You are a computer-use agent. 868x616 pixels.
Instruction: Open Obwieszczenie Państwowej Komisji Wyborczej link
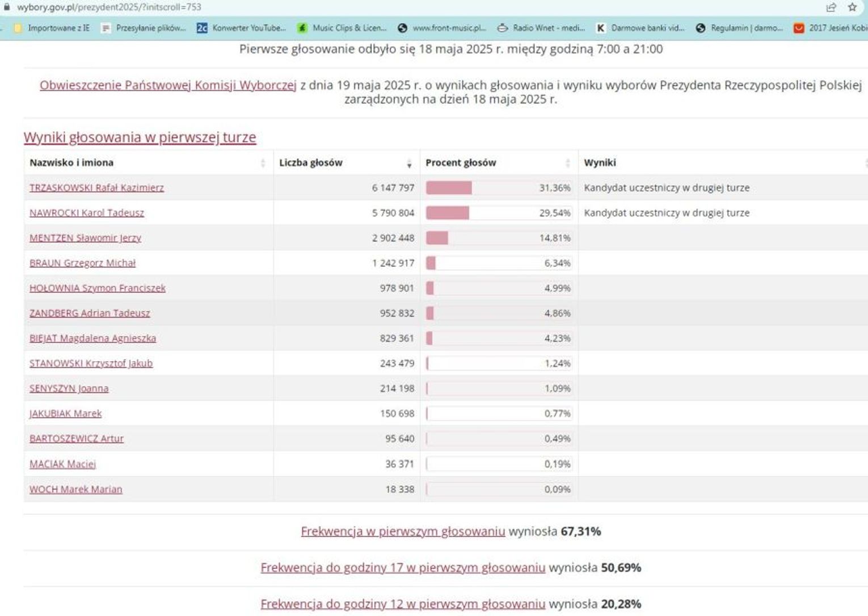(168, 85)
